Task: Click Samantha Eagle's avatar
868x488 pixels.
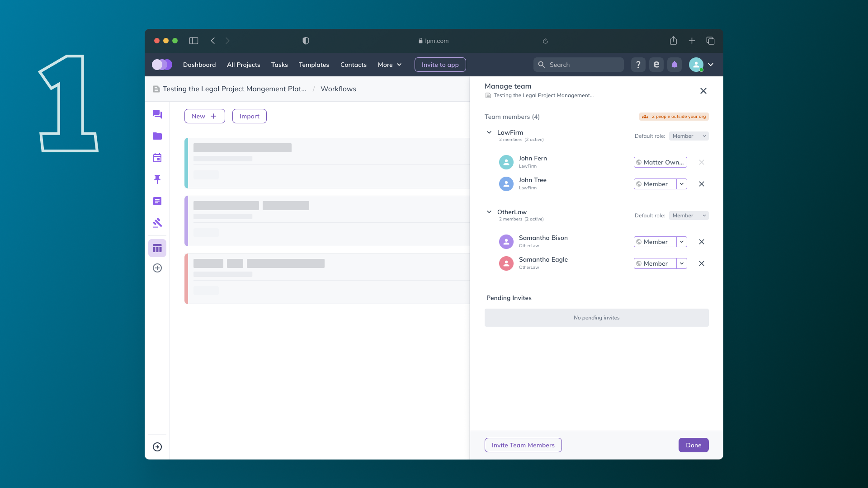Action: [x=506, y=263]
